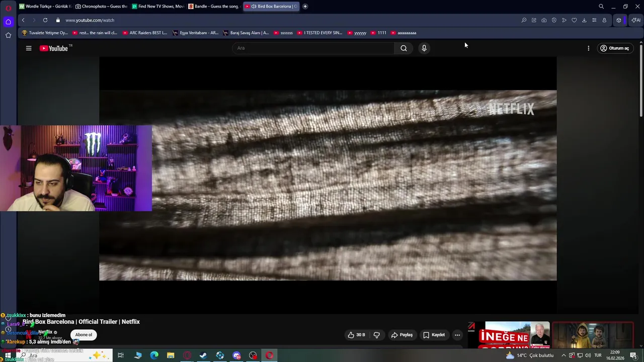Open Discord from the taskbar

[236, 355]
